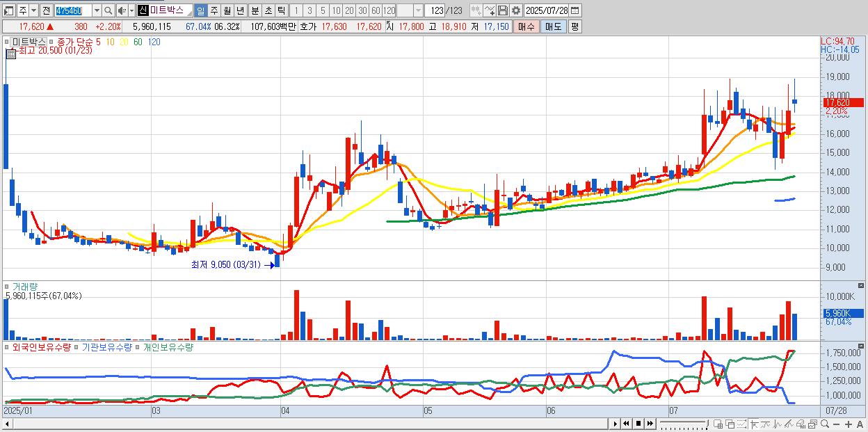Viewport: 868px width, 432px height.
Task: Choose interval 10 button
Action: [x=336, y=10]
